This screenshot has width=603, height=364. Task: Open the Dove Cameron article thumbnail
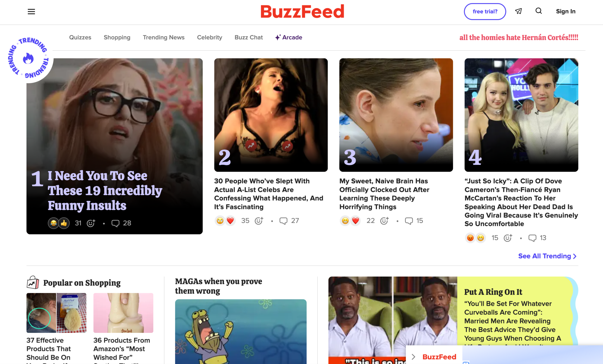tap(521, 115)
